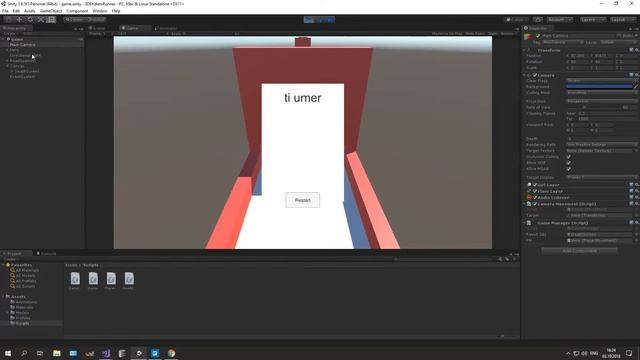Screen dimensions: 640x360
Task: Toggle Allow MSAA checkbox
Action: [569, 169]
